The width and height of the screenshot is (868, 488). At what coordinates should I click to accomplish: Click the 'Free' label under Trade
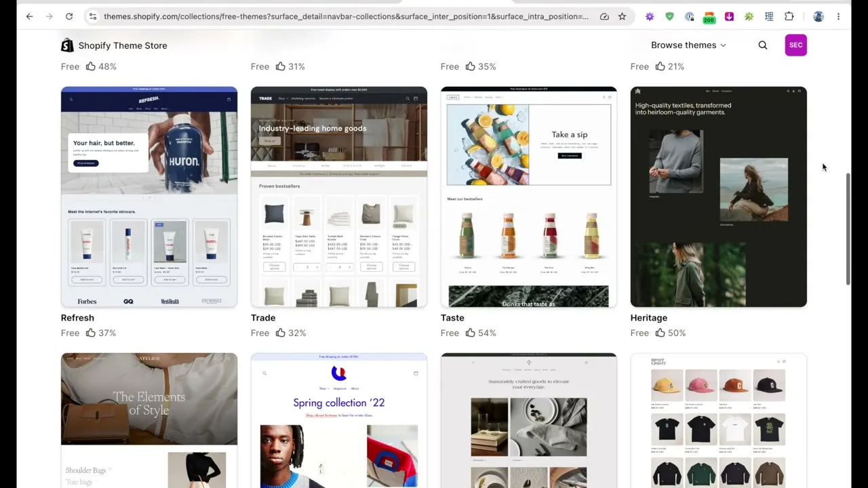click(260, 333)
